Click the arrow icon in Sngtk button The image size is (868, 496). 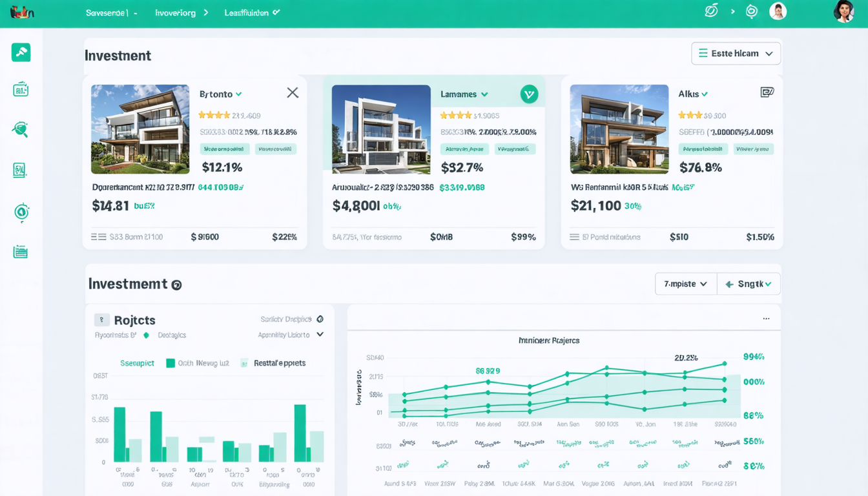point(729,284)
